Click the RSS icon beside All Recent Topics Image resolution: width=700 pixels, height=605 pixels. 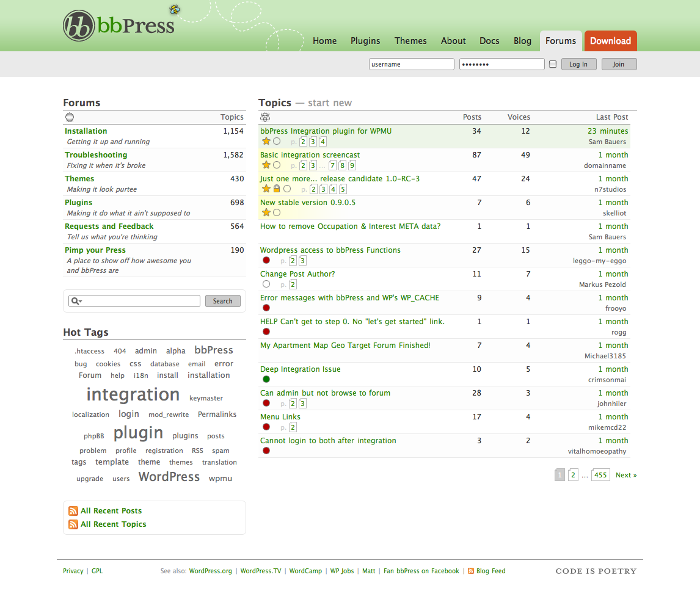[73, 524]
